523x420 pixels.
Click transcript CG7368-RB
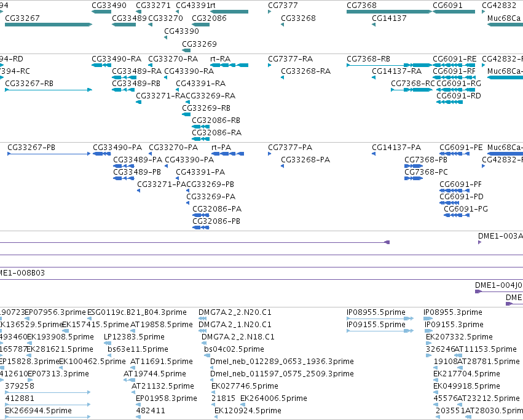[369, 59]
